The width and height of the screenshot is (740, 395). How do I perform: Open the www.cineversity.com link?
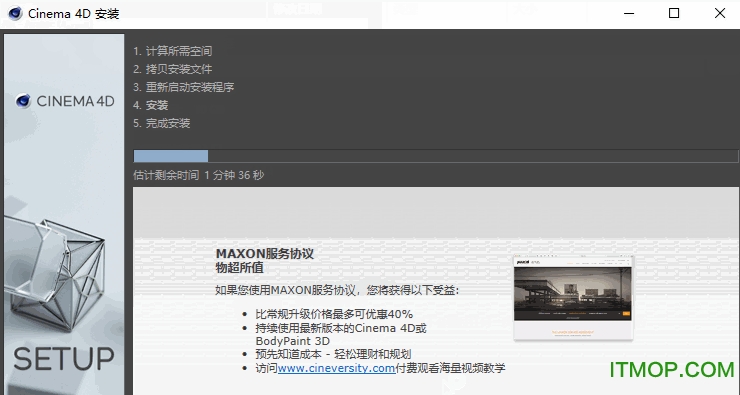point(336,368)
